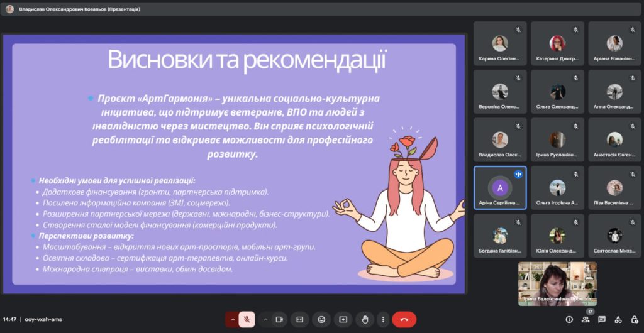This screenshot has width=644, height=333.
Task: Click the self-view video of Ірина Валентинівна
Action: click(x=557, y=283)
